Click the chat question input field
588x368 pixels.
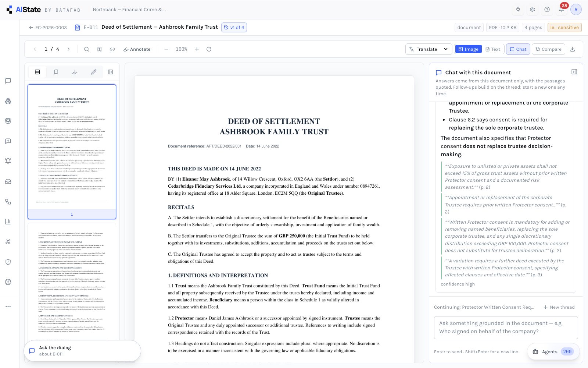pyautogui.click(x=506, y=327)
